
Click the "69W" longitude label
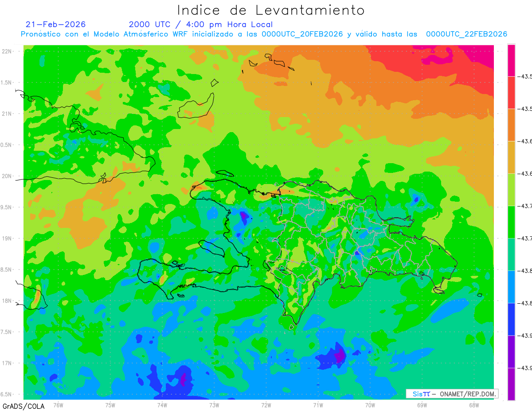(422, 405)
